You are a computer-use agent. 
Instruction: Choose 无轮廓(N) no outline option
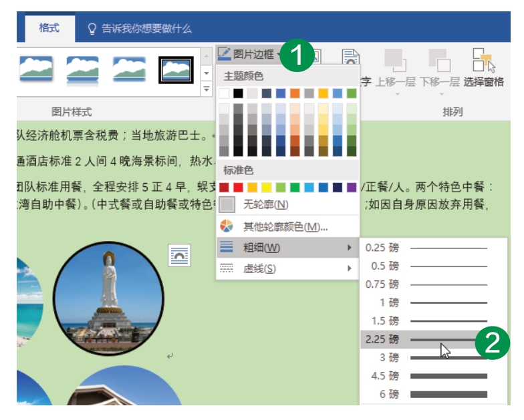287,204
